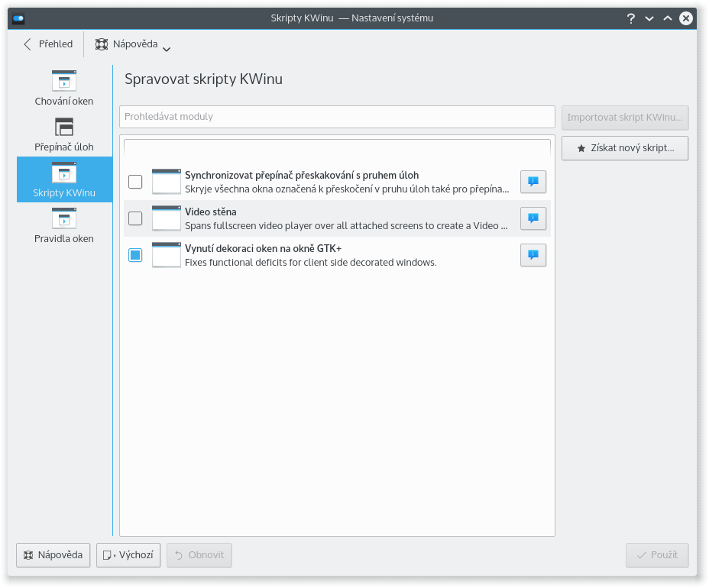Minimize window using titlebar down chevron

point(649,18)
